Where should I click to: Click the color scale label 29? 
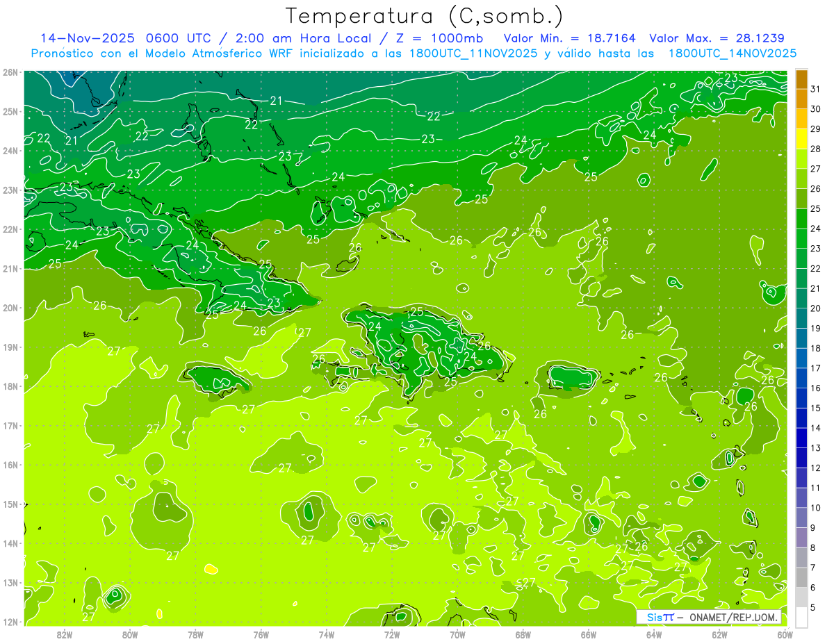click(816, 129)
